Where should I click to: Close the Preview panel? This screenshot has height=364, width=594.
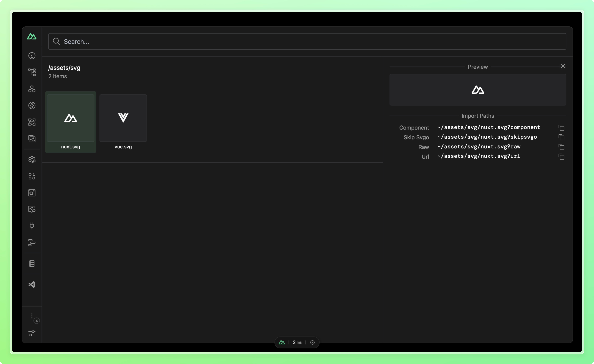click(563, 66)
